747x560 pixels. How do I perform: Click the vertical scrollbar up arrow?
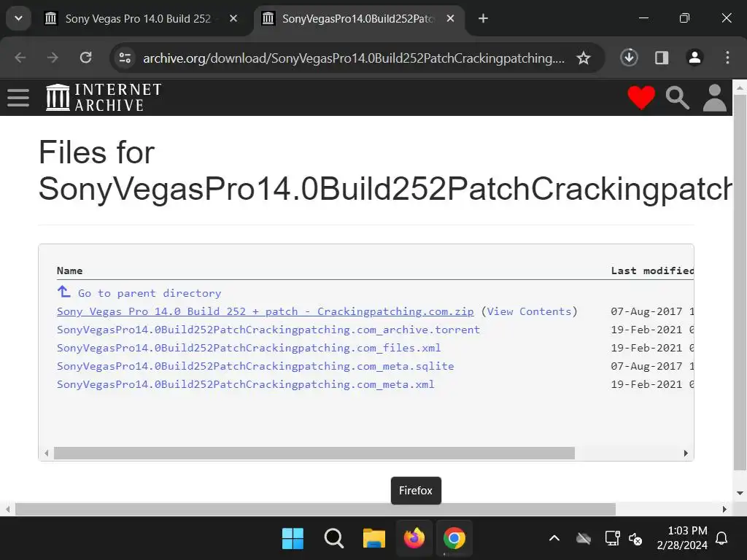point(740,87)
